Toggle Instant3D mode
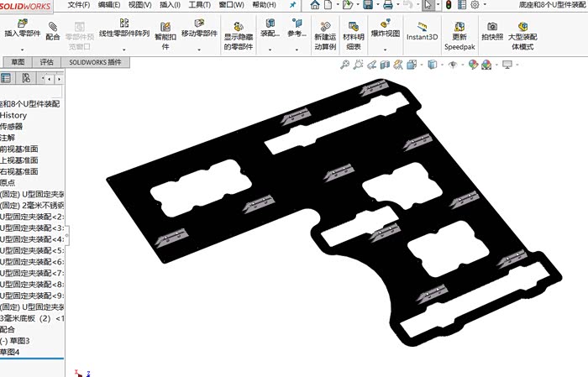 [x=422, y=31]
